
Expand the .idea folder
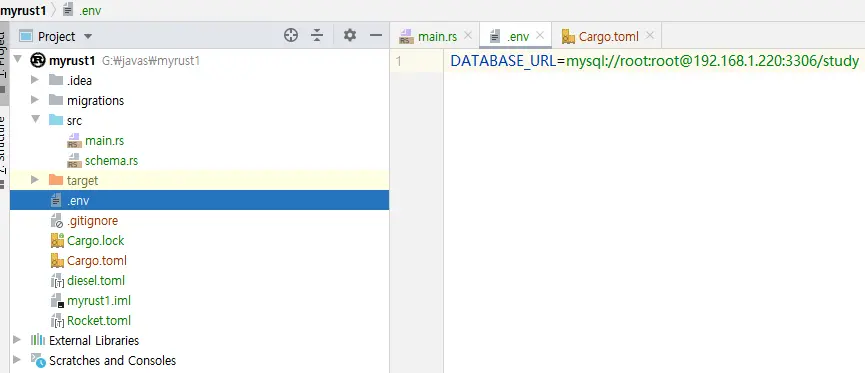tap(35, 80)
